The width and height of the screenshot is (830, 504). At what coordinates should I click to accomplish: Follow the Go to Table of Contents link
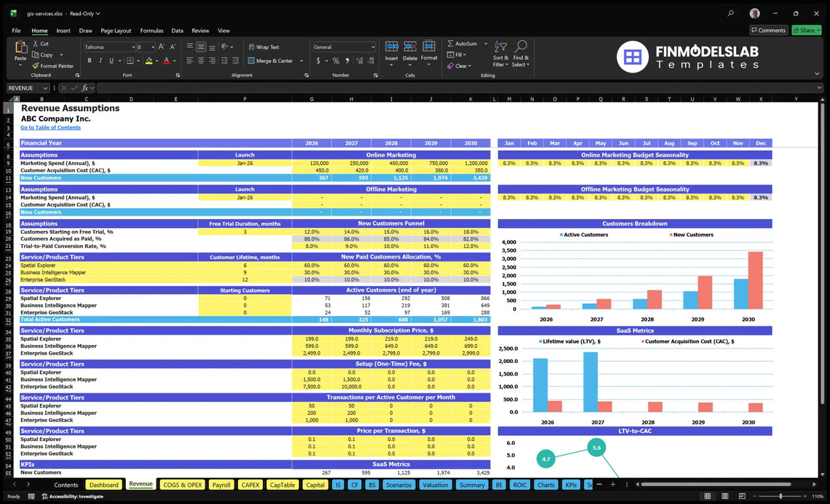pyautogui.click(x=50, y=127)
